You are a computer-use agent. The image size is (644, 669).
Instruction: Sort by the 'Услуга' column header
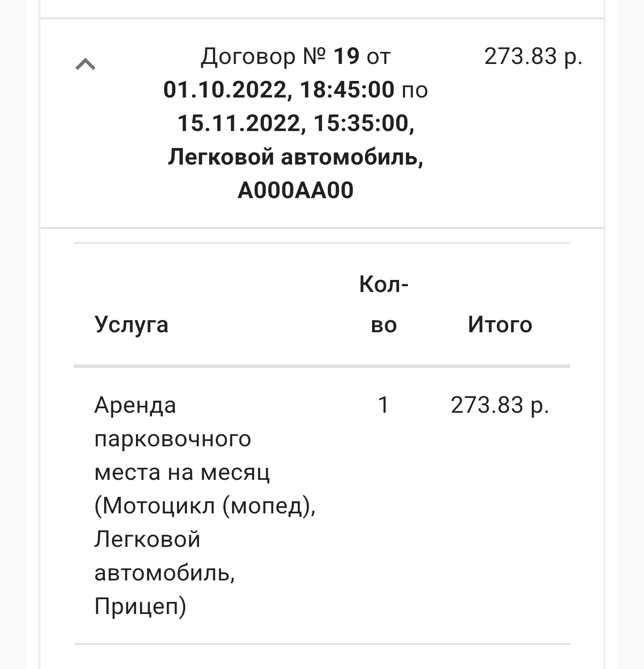(x=131, y=324)
